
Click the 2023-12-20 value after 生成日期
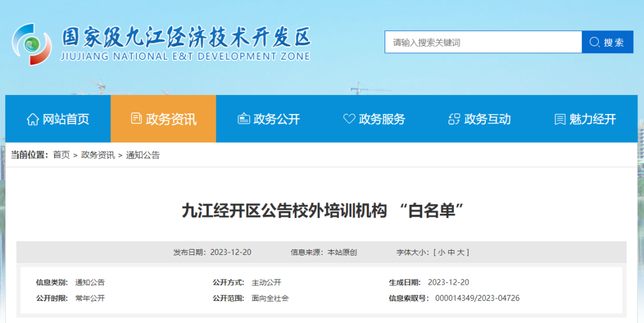coord(448,282)
